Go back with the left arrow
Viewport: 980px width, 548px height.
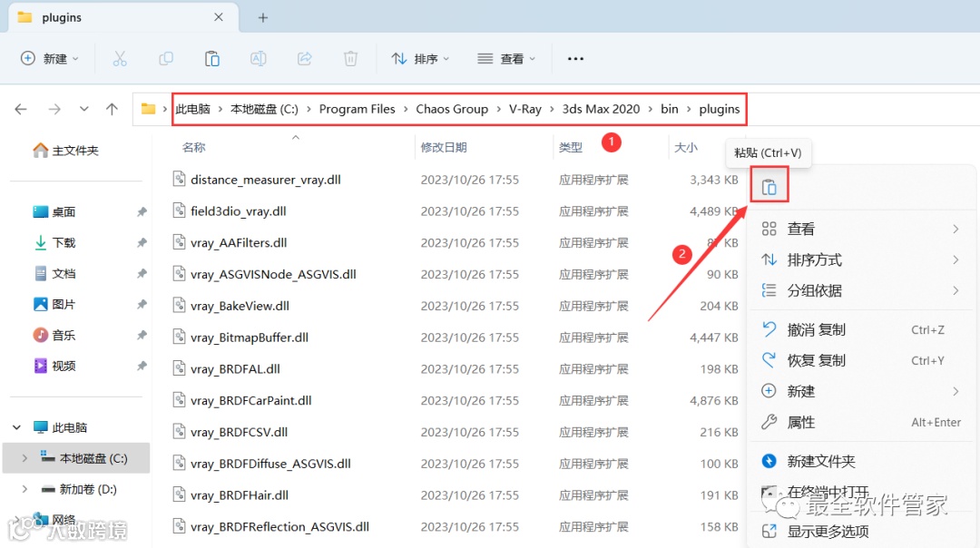[x=21, y=110]
